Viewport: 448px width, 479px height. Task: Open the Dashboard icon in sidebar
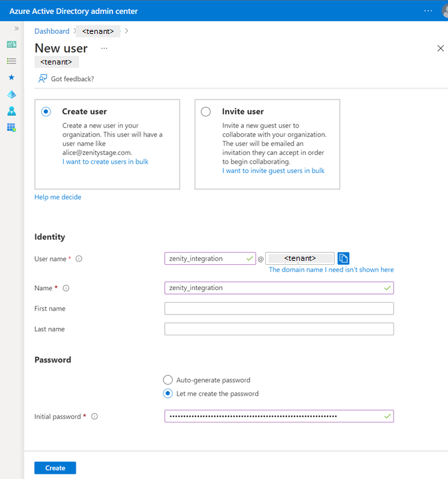[11, 45]
